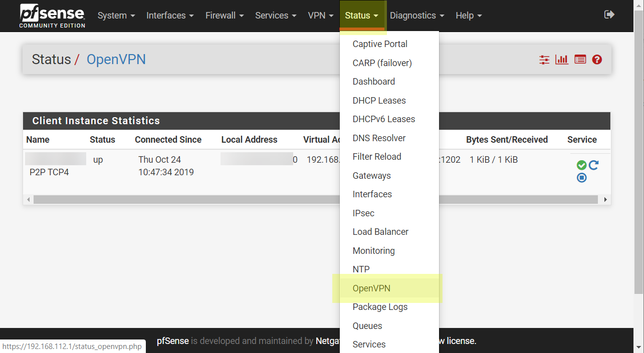Select Load Balancer menu entry
644x353 pixels.
coord(389,232)
